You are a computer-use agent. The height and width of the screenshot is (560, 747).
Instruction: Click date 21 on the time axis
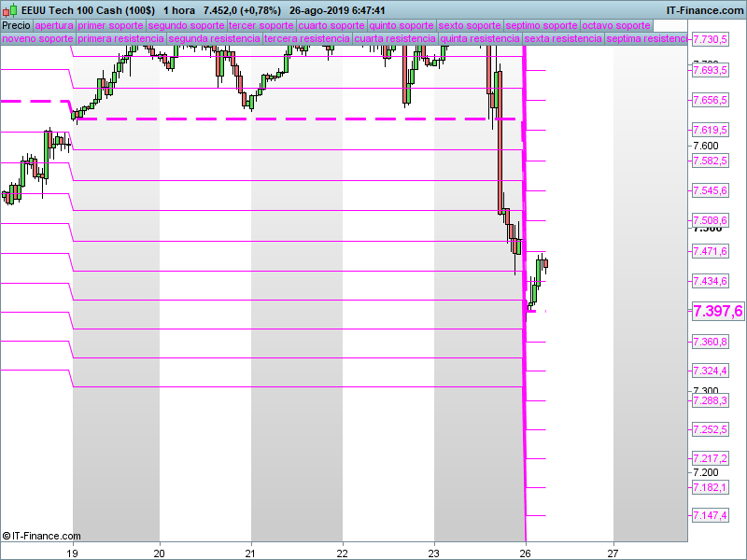pos(250,553)
